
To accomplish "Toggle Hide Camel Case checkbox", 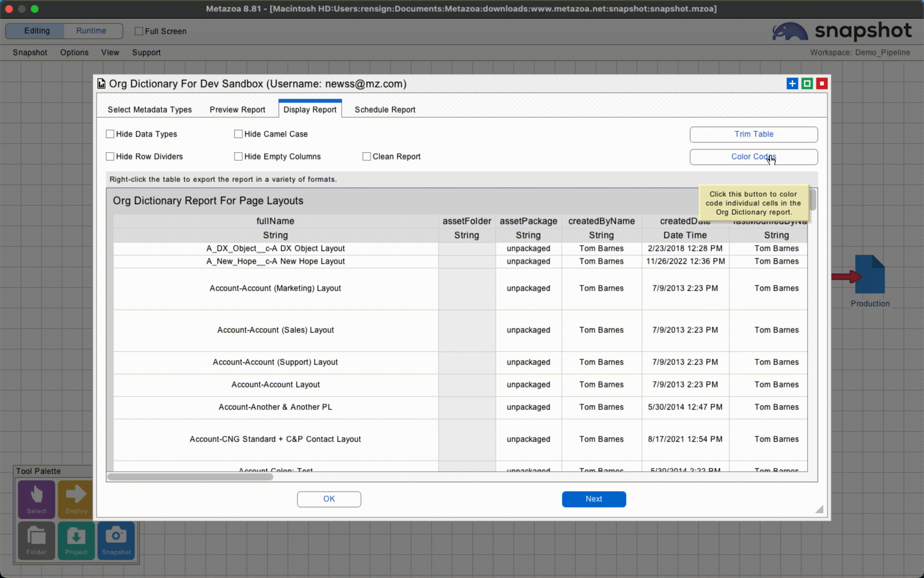I will 238,134.
